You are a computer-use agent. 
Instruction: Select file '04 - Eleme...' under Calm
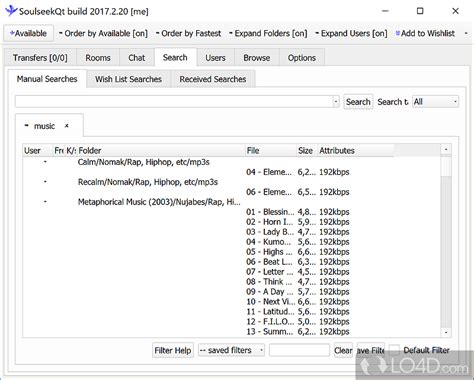(x=269, y=172)
